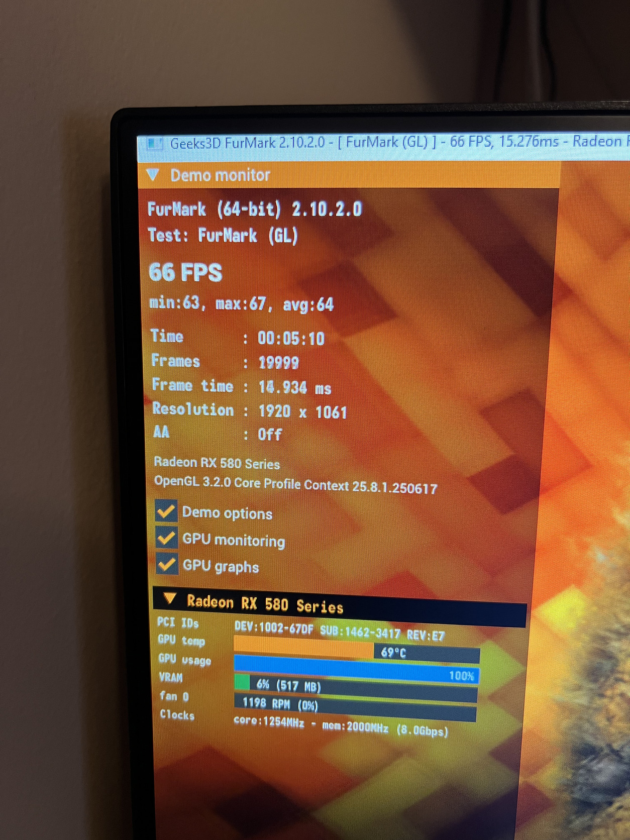Click the FurMark window title bar icon
630x840 pixels.
pos(154,144)
